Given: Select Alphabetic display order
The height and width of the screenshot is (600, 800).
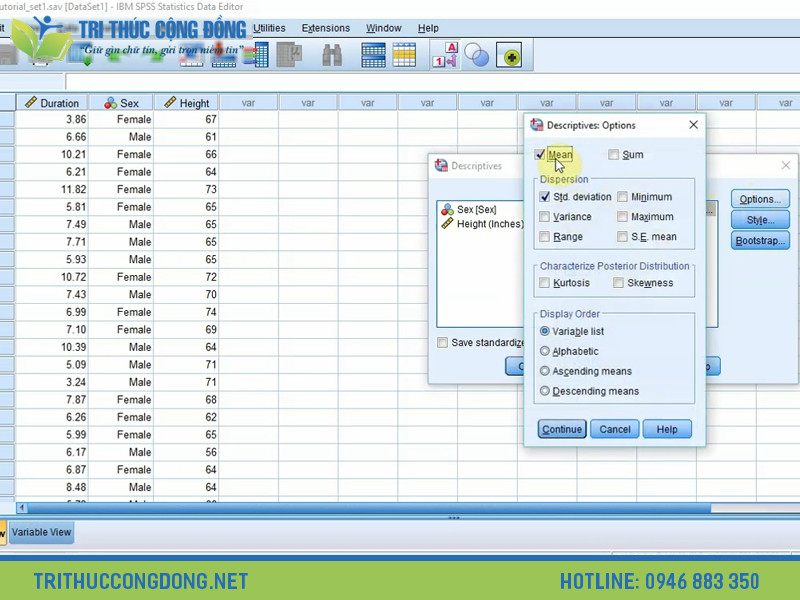Looking at the screenshot, I should [x=544, y=351].
